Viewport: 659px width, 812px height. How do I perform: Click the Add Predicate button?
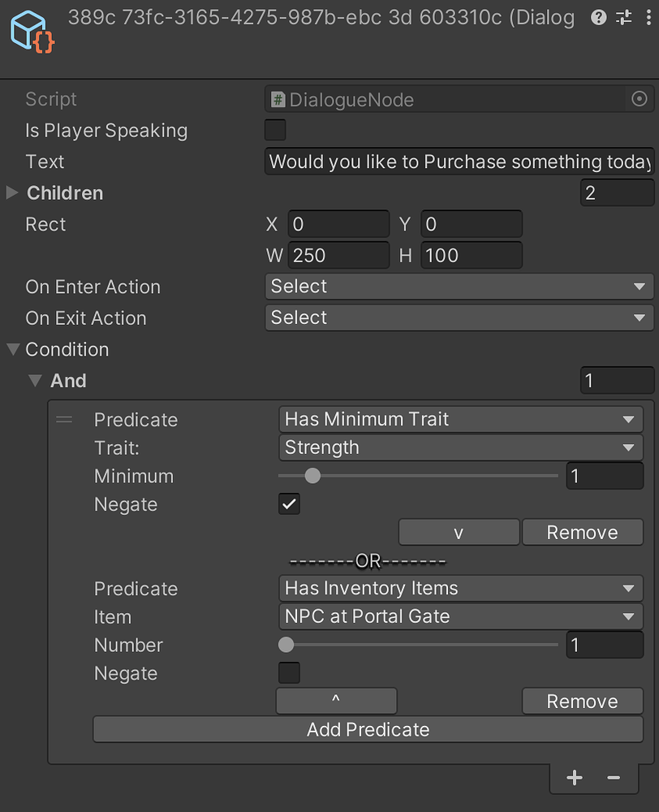point(368,729)
